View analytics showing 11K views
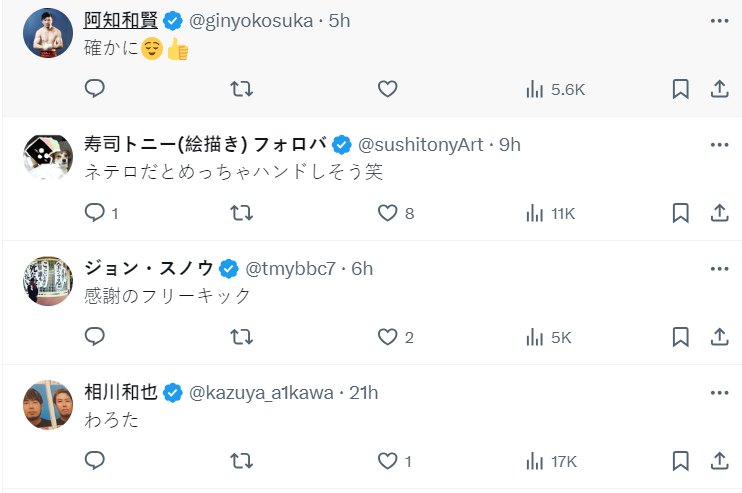This screenshot has width=742, height=493. coord(550,213)
